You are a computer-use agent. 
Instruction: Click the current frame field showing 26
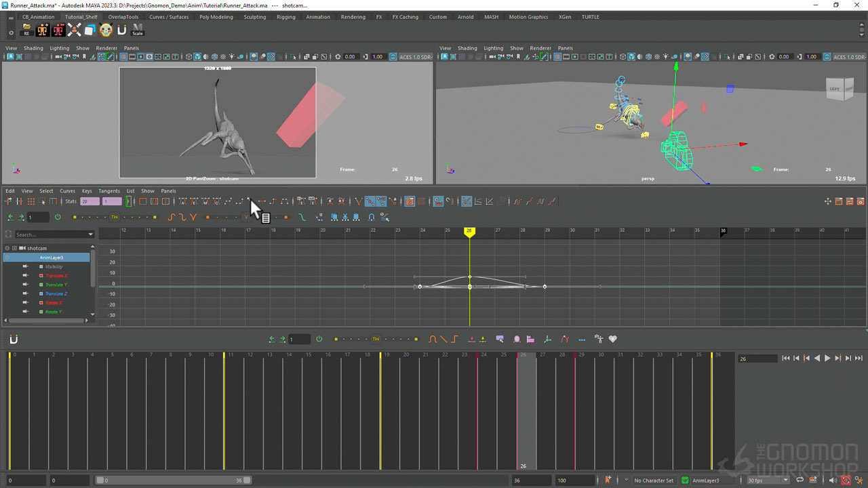pyautogui.click(x=757, y=359)
